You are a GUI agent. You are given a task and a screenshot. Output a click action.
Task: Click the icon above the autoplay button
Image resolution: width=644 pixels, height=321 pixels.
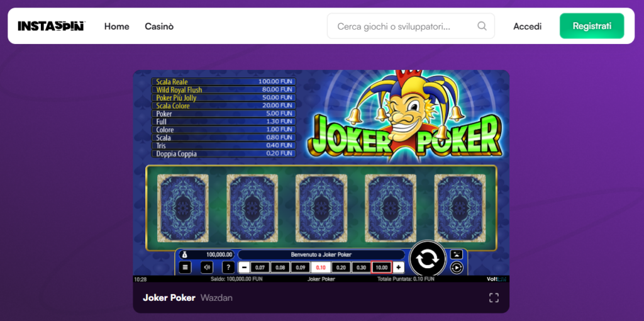tap(457, 254)
